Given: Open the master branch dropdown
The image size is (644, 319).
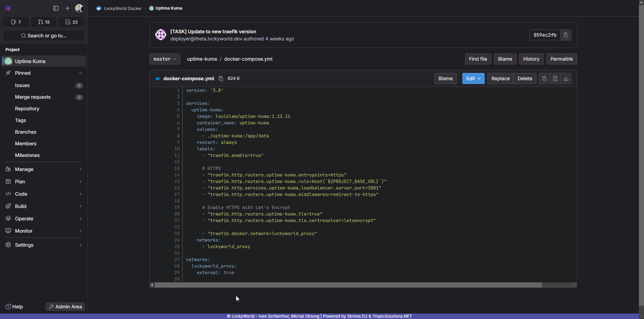Looking at the screenshot, I should (x=165, y=59).
